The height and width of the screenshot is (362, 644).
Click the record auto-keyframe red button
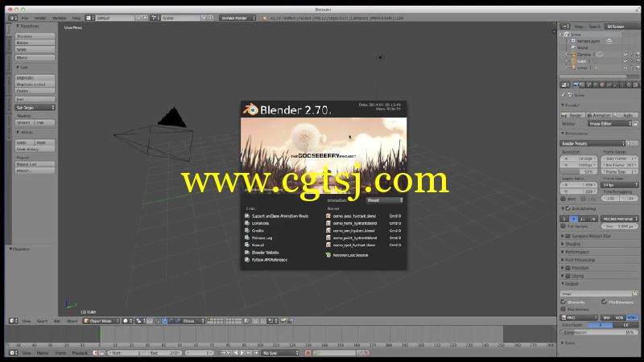pyautogui.click(x=308, y=353)
